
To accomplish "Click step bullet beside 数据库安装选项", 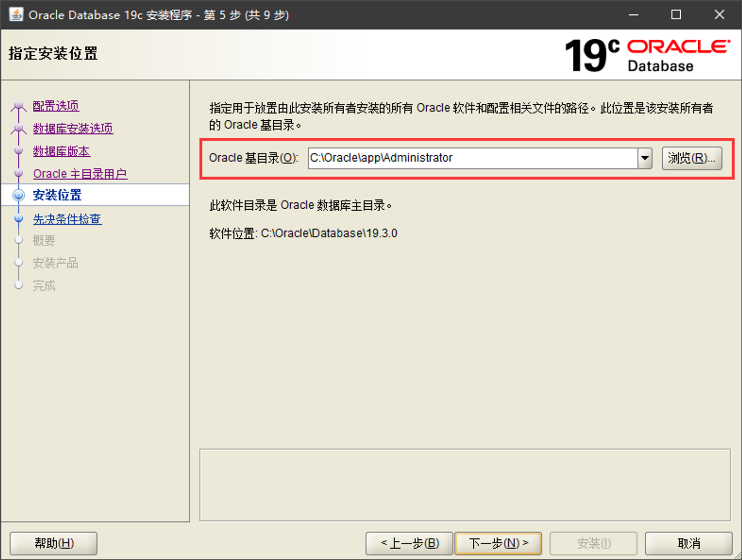I will point(18,129).
